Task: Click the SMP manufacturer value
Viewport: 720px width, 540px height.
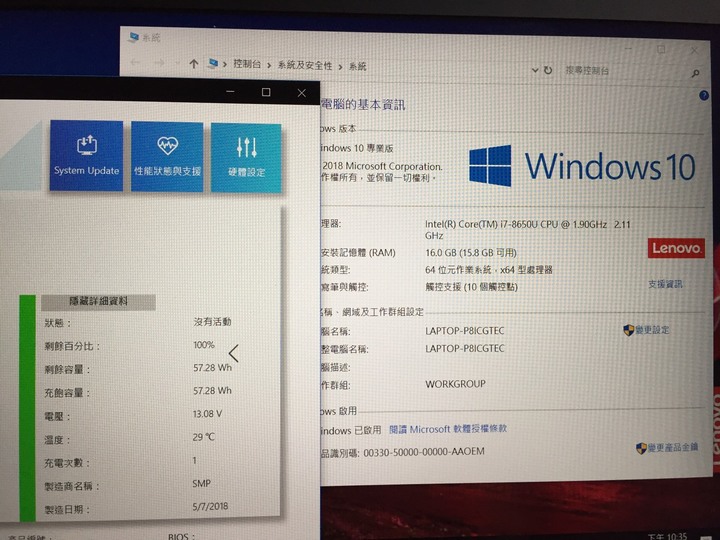Action: [x=202, y=484]
